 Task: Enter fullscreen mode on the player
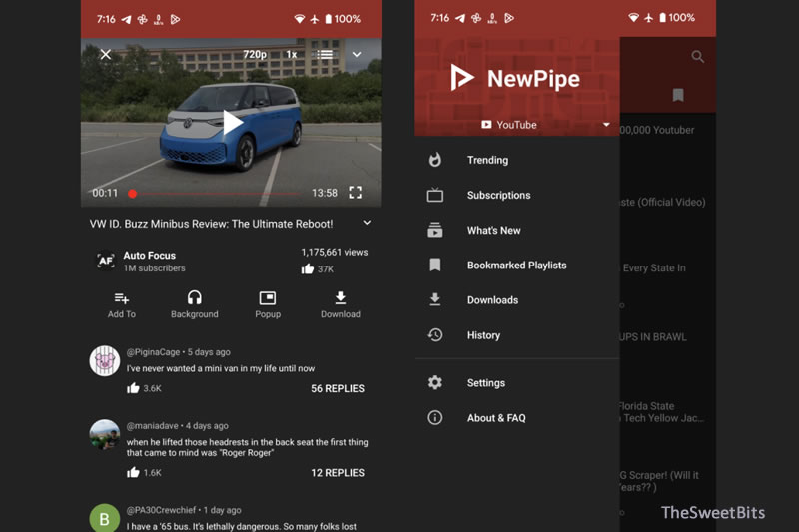[356, 193]
